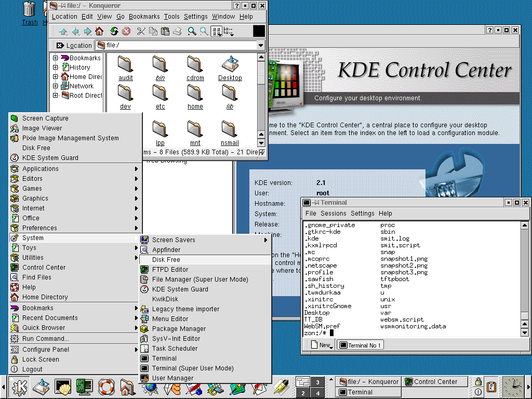Switch to virtual desktop 3 in pager

point(317,382)
